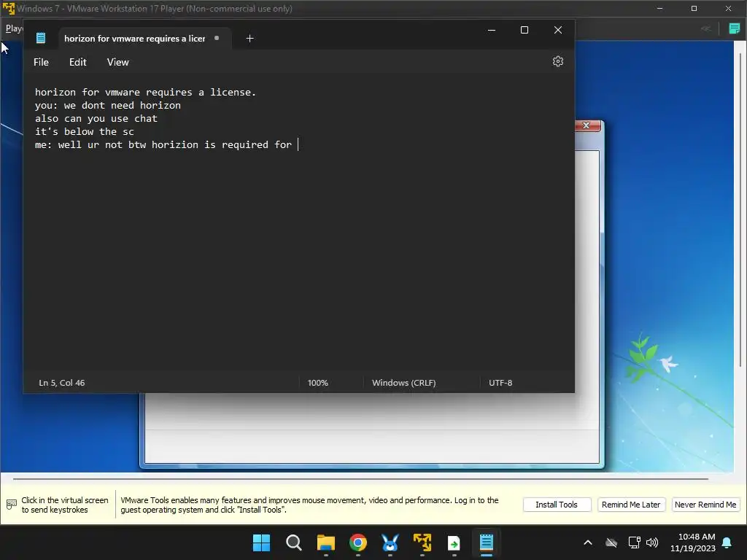Open File Explorer from taskbar
Viewport: 747px width, 560px height.
(x=326, y=542)
